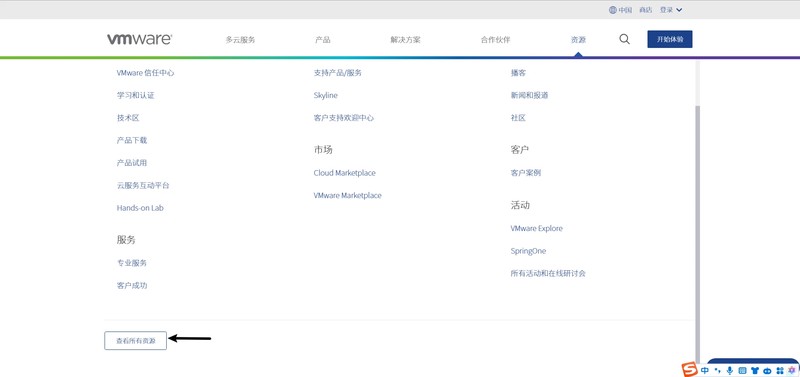Click the 查看所有资源 button
The height and width of the screenshot is (377, 800).
tap(136, 340)
